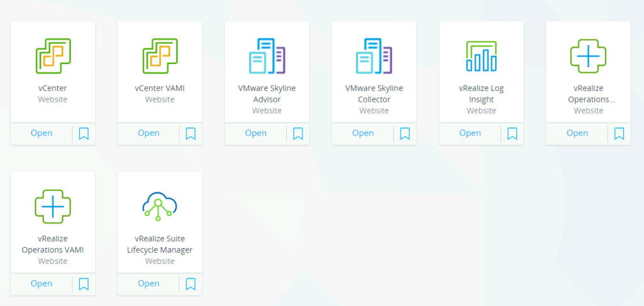644x306 pixels.
Task: Click the VMware Skyline Advisor icon
Action: (x=267, y=56)
